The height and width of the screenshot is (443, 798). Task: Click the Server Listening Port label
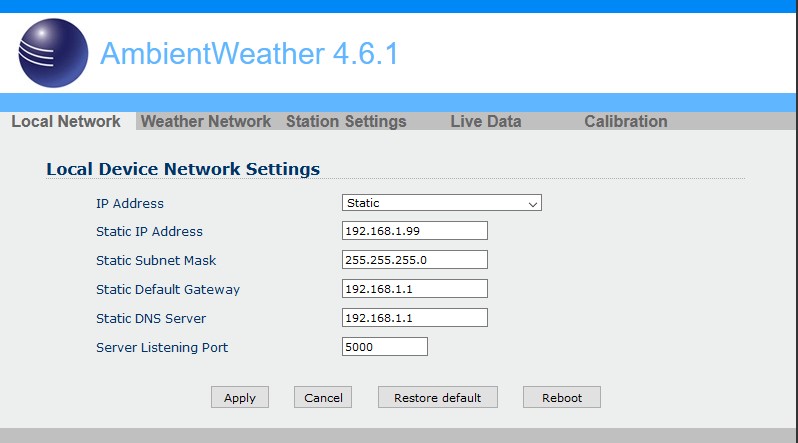point(162,347)
